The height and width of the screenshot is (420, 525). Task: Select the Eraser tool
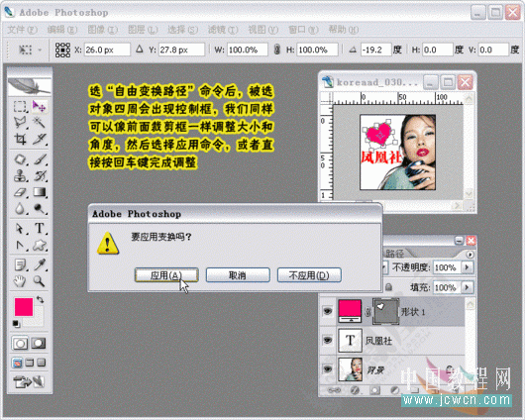(x=20, y=192)
